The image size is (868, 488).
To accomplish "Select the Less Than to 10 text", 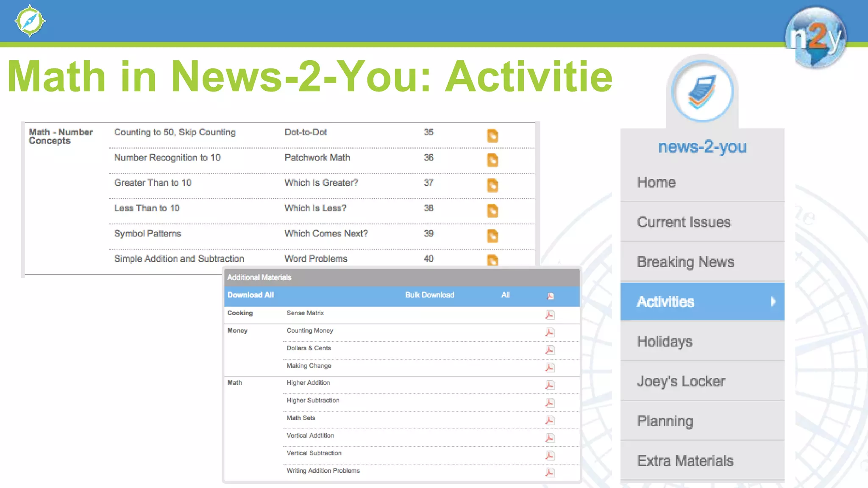I will click(147, 208).
